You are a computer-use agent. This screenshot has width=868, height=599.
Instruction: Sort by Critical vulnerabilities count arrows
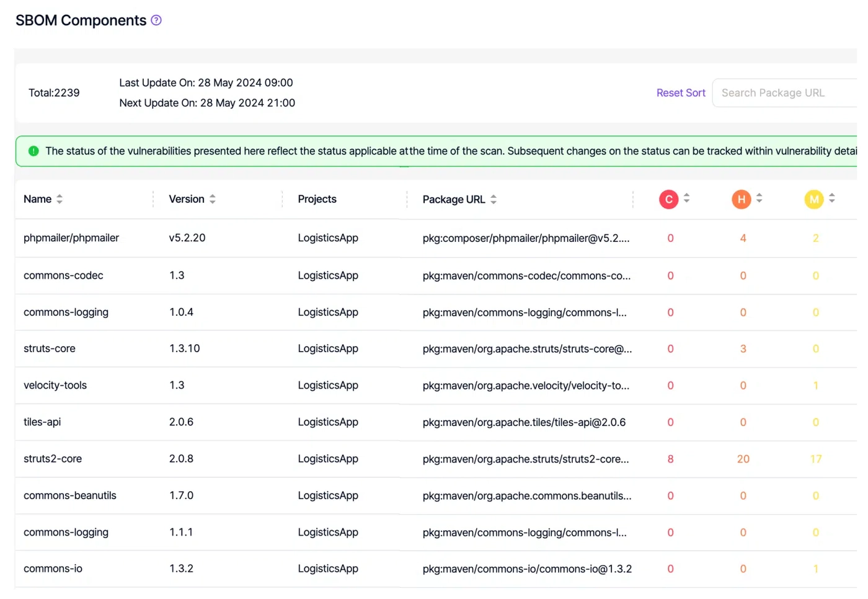point(686,198)
